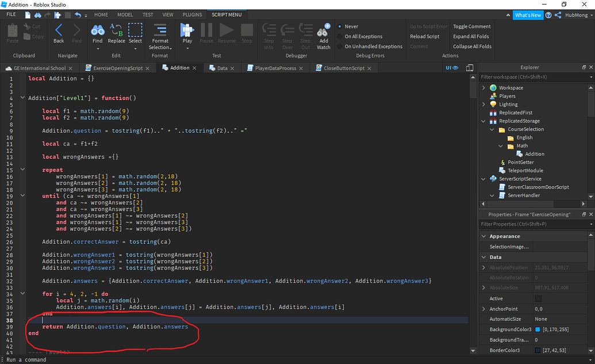
Task: Click the Format Selection icon
Action: 160,30
